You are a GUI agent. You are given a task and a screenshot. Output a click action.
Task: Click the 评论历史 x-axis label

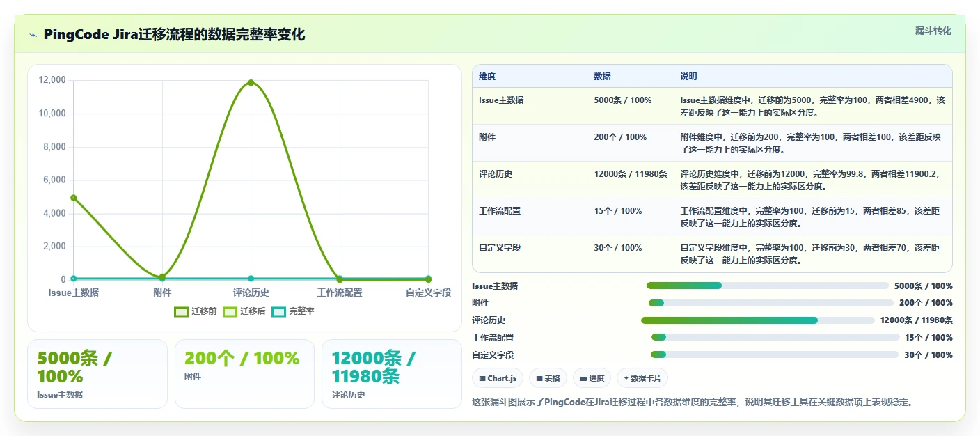coord(251,293)
